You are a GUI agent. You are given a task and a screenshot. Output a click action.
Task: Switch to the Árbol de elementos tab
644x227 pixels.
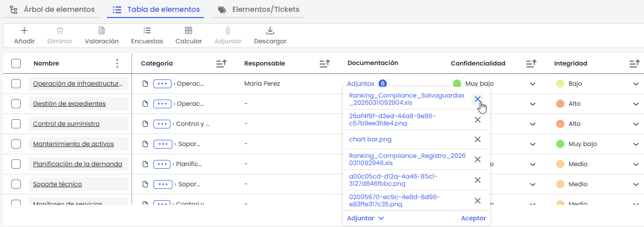click(52, 10)
